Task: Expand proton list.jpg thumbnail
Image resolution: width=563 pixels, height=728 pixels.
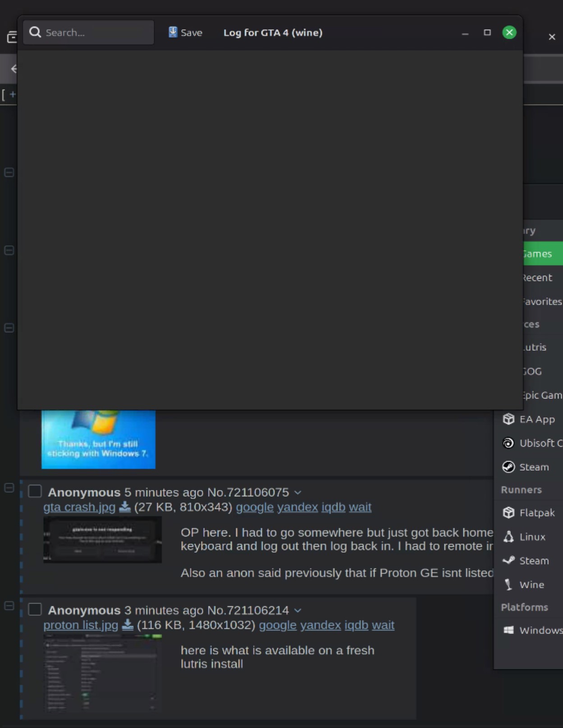Action: (x=102, y=673)
